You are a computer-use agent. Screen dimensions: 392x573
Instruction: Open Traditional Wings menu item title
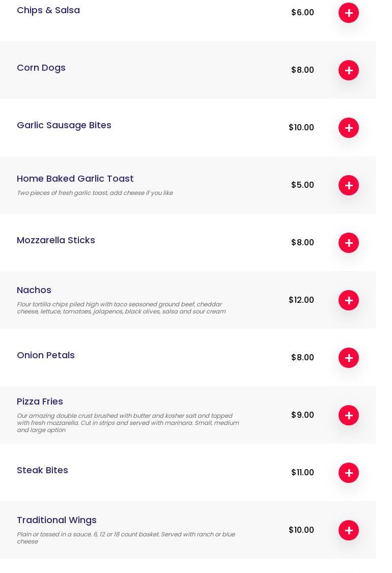tap(57, 520)
